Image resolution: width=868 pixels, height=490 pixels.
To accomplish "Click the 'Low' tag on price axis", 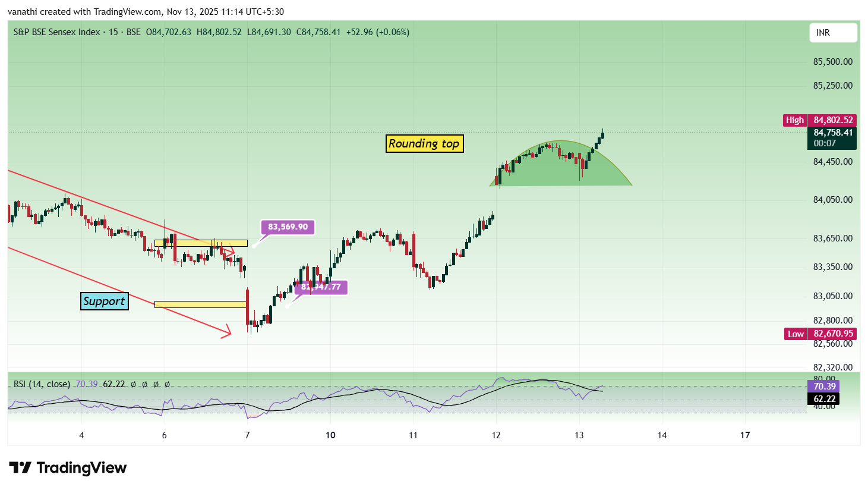I will [796, 334].
